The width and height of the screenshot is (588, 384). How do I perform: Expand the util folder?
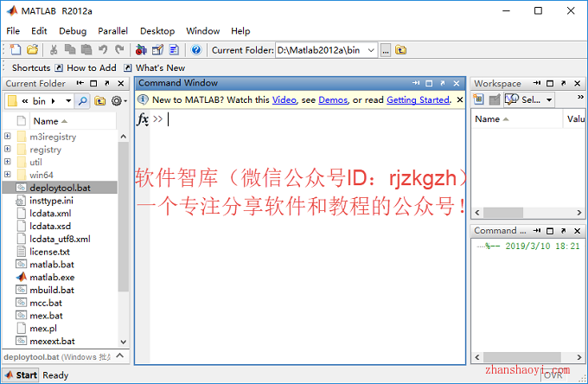pos(8,162)
